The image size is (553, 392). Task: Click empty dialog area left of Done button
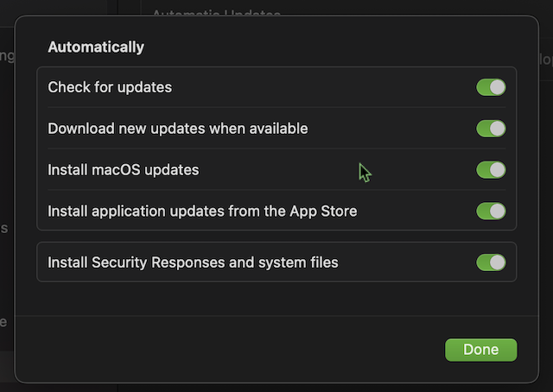259,350
